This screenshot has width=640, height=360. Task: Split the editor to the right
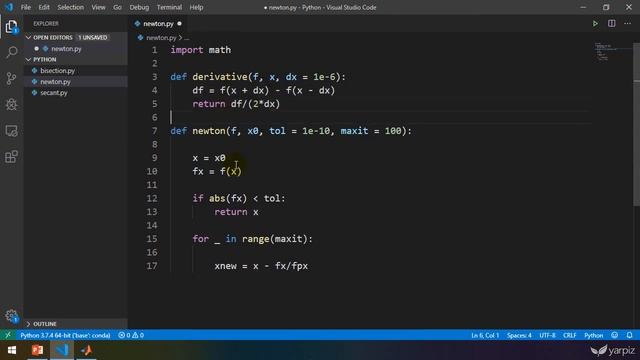point(611,24)
